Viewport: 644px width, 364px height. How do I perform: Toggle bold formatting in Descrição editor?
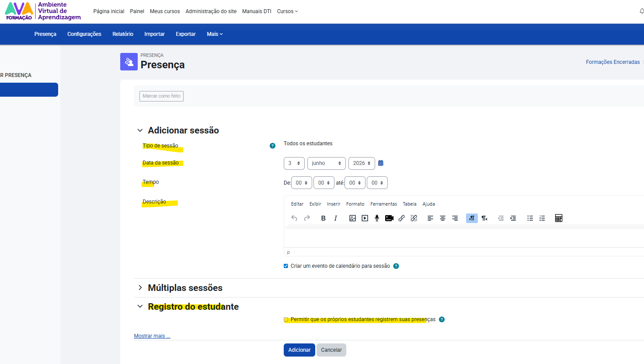click(323, 218)
